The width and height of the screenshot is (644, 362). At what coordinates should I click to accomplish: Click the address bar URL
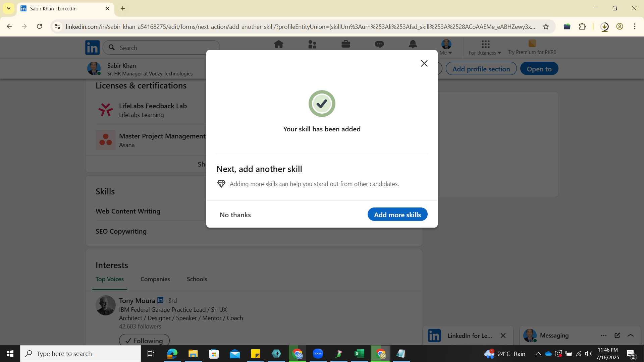(300, 26)
